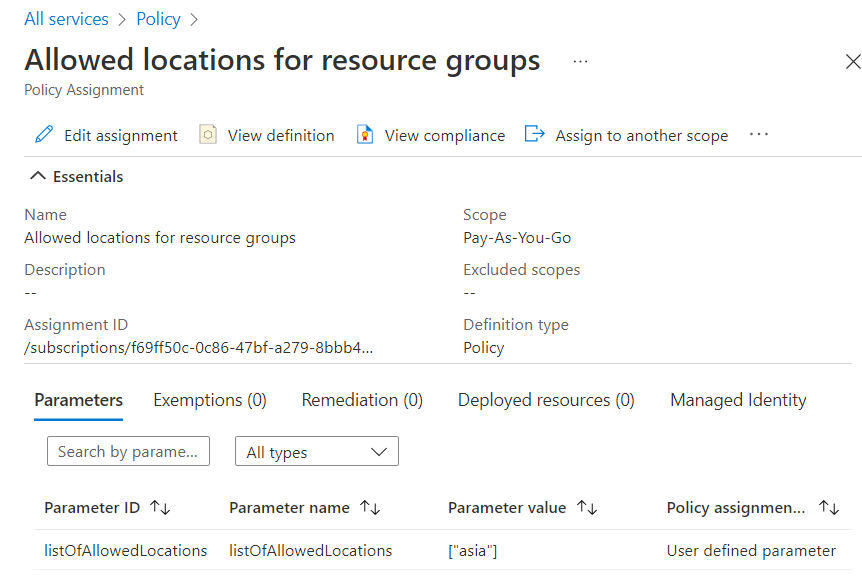Focus the Search by parameter field
Image resolution: width=862 pixels, height=580 pixels.
pyautogui.click(x=128, y=452)
